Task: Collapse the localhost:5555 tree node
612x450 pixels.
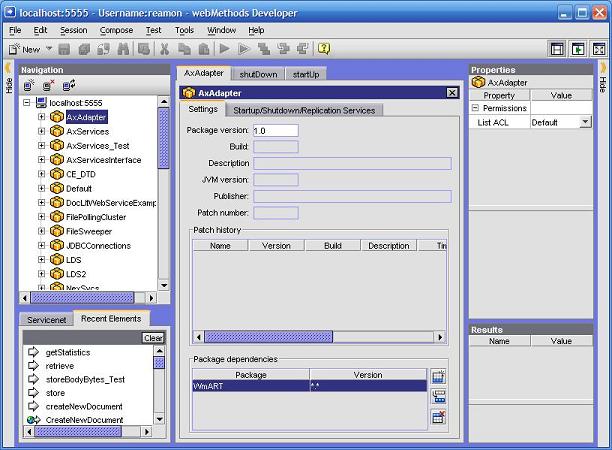Action: (x=27, y=103)
